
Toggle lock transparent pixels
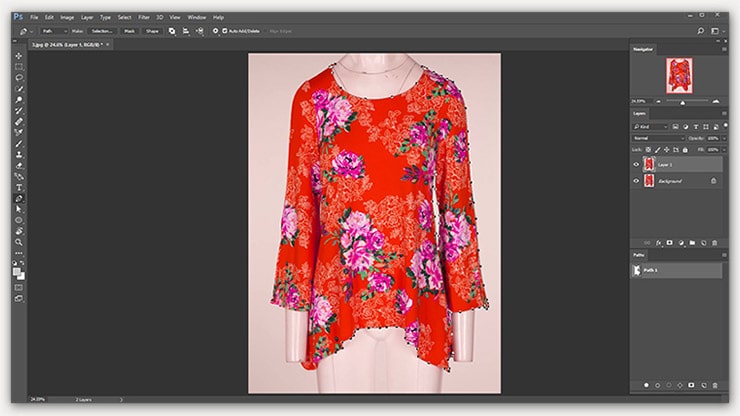point(648,150)
